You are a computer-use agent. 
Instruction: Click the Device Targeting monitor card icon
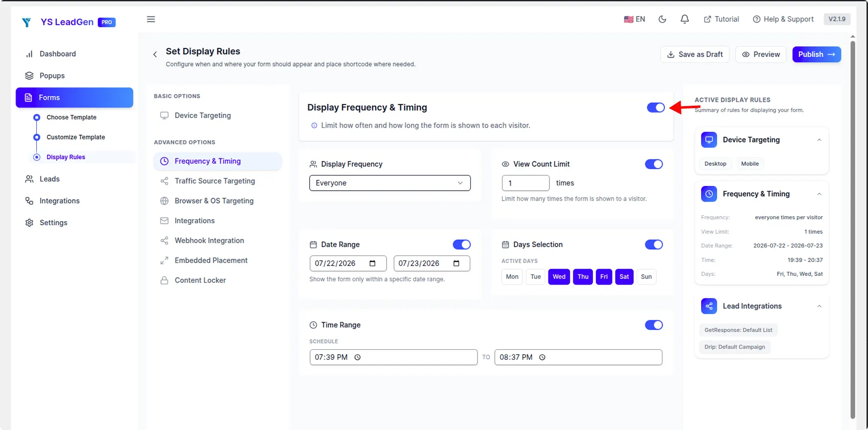point(709,140)
